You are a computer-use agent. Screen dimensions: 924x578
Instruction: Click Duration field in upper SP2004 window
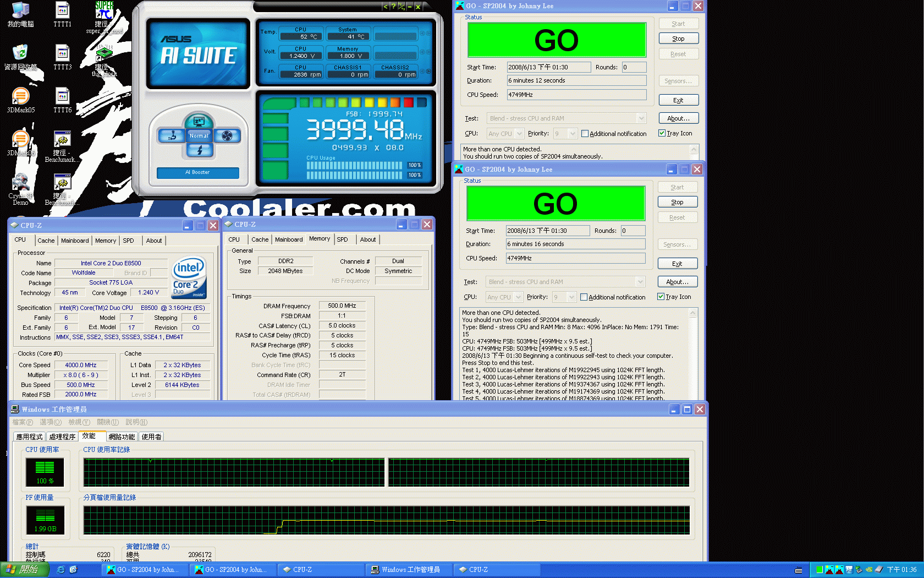pyautogui.click(x=576, y=80)
